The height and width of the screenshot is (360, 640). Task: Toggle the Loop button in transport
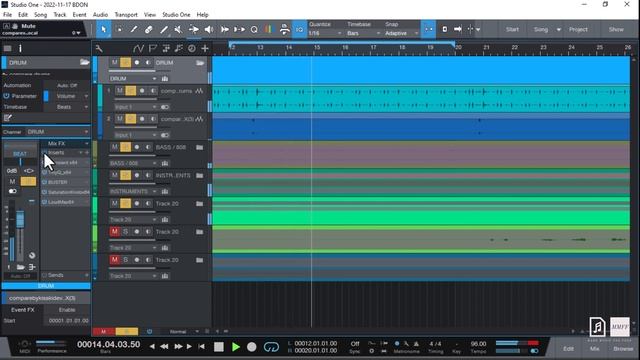[271, 347]
